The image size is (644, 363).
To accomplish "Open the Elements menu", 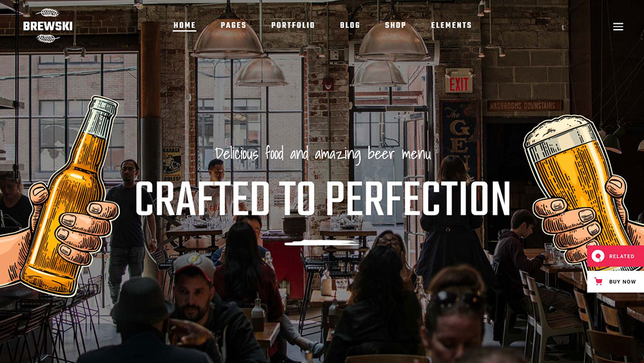I will click(x=451, y=25).
